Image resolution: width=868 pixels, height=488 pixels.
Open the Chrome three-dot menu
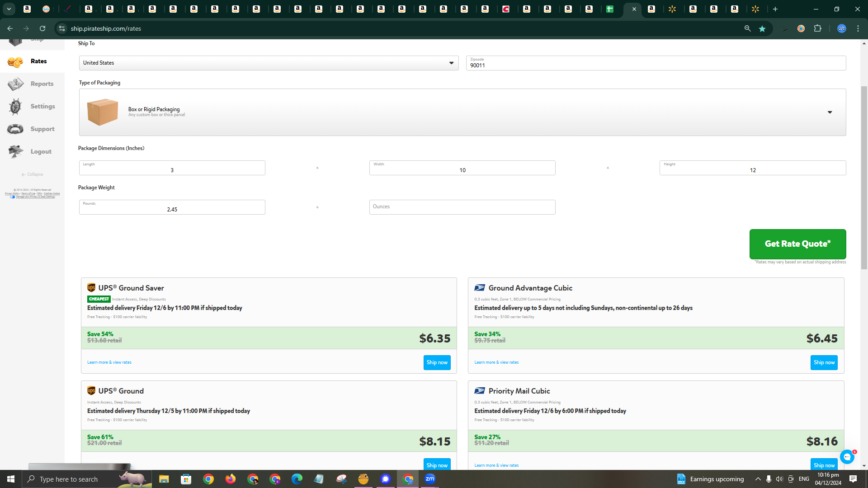pos(858,28)
